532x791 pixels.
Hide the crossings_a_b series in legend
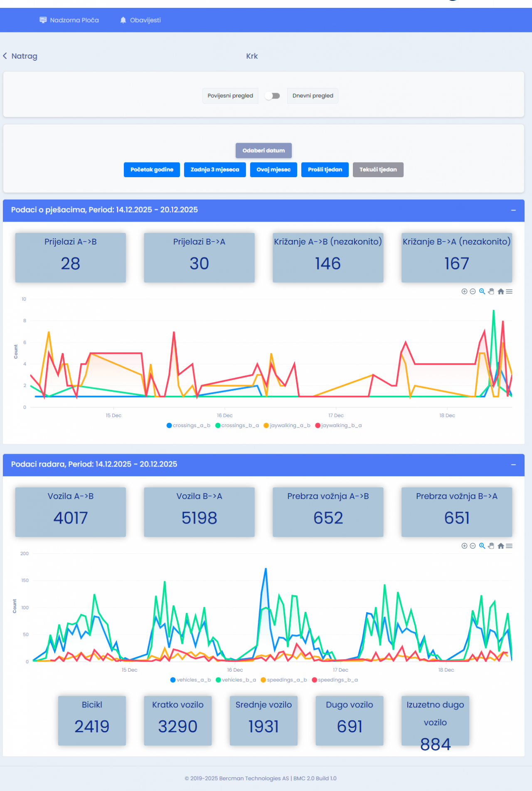[x=188, y=425]
